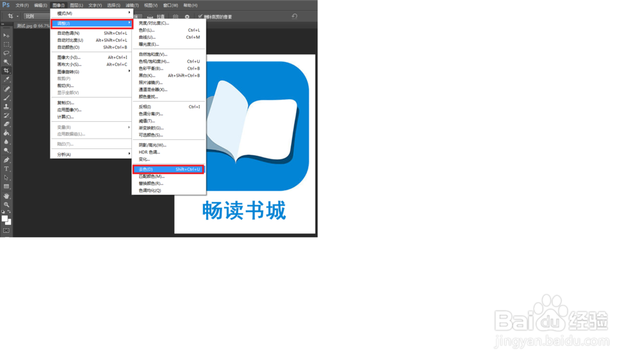Viewport: 644px width, 363px height.
Task: Click the background color swatch
Action: 9,222
